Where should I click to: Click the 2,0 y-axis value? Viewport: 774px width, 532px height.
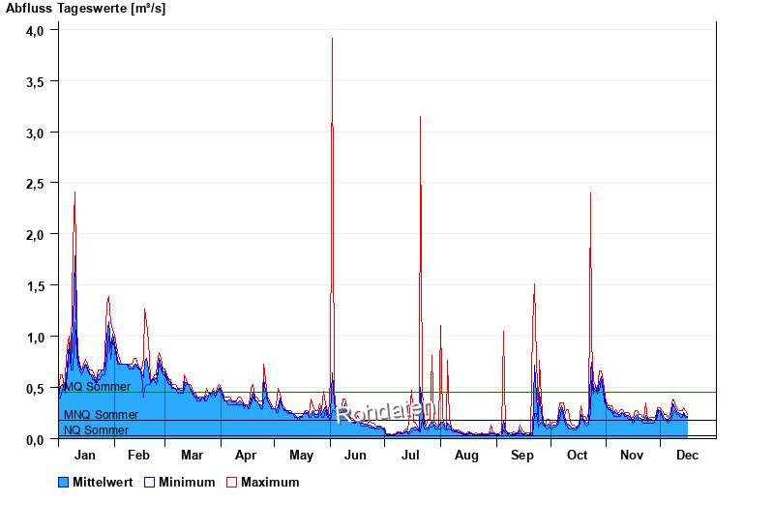point(35,235)
